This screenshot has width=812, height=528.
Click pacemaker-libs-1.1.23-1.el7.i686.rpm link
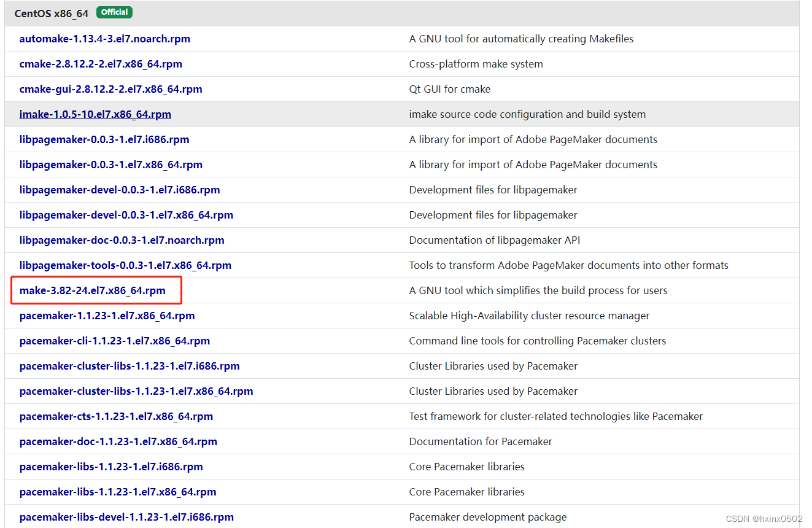click(111, 467)
